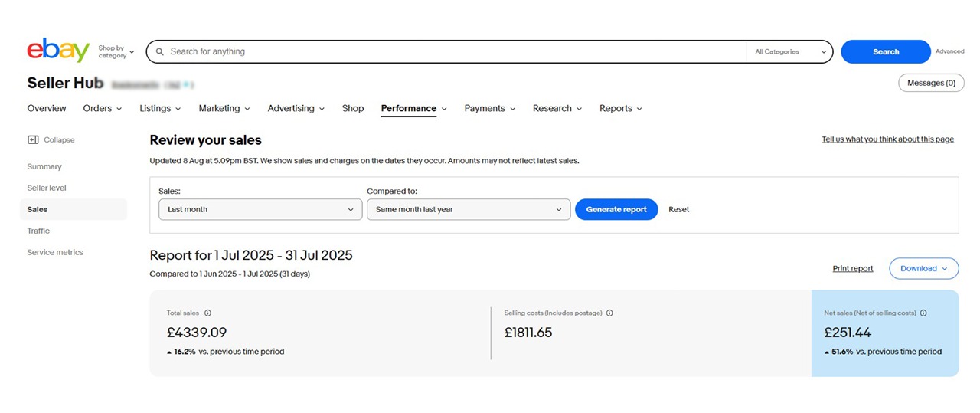The height and width of the screenshot is (413, 980).
Task: Click the eBay logo
Action: (58, 51)
